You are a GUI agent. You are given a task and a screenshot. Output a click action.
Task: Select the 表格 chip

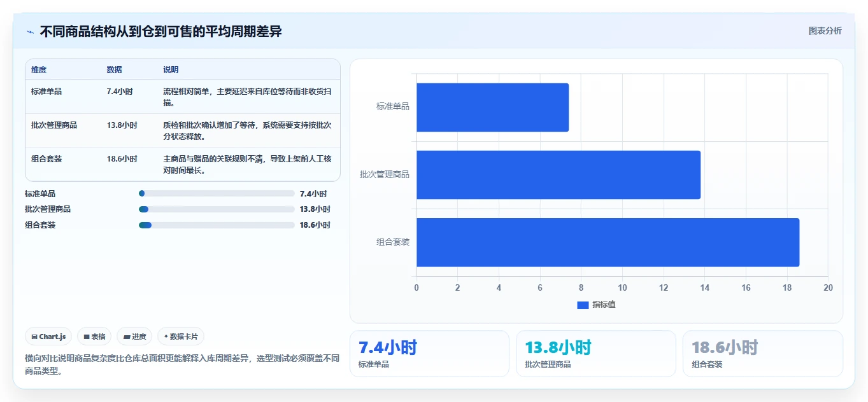coord(94,336)
